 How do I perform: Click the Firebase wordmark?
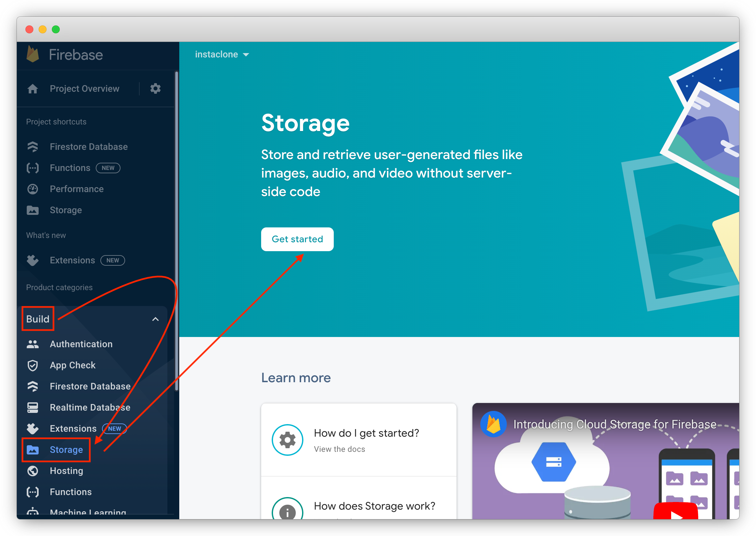76,55
